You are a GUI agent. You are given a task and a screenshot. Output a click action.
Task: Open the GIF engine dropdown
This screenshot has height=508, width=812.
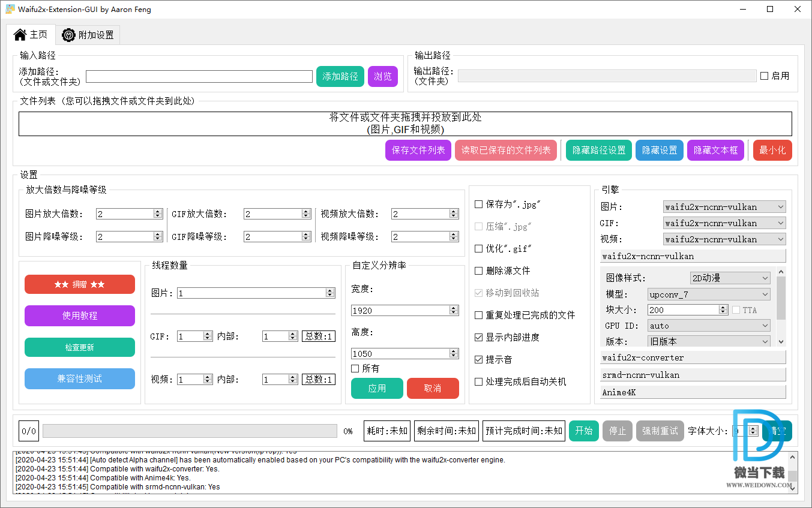[724, 223]
